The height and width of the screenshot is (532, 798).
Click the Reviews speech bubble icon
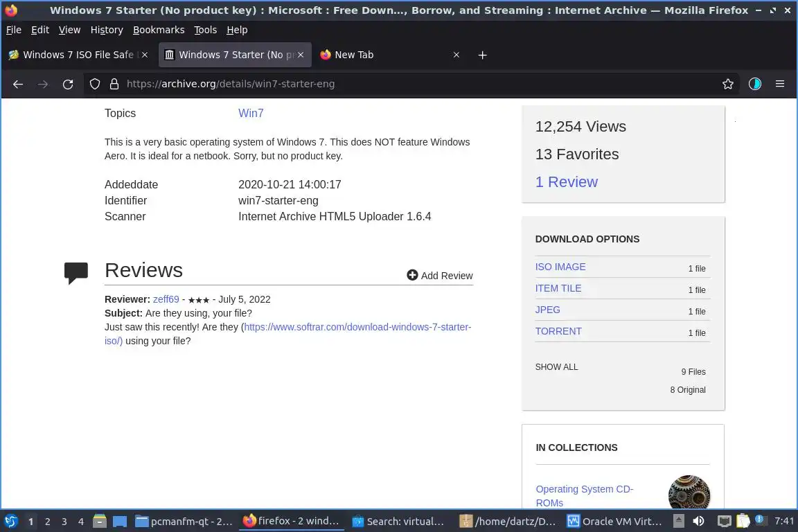[x=76, y=272]
